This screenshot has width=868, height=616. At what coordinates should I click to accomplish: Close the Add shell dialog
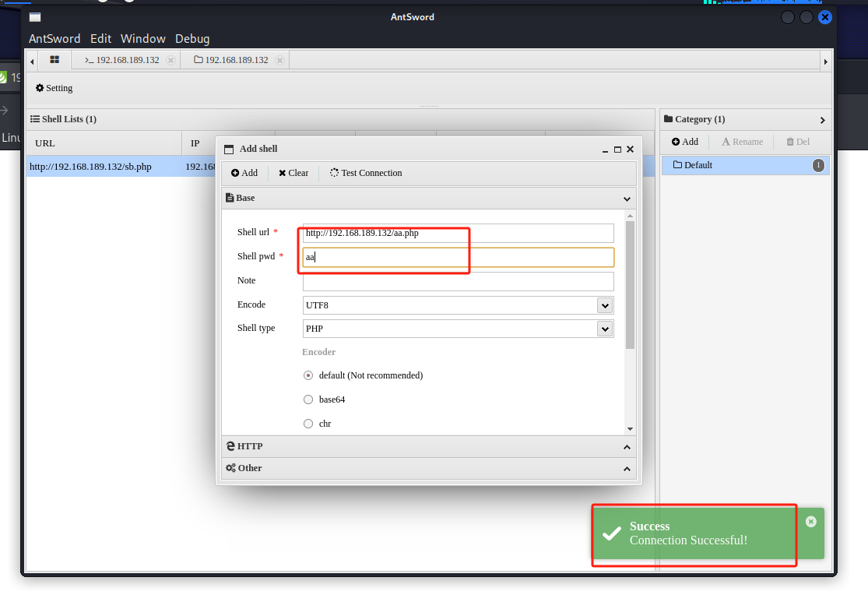(630, 150)
